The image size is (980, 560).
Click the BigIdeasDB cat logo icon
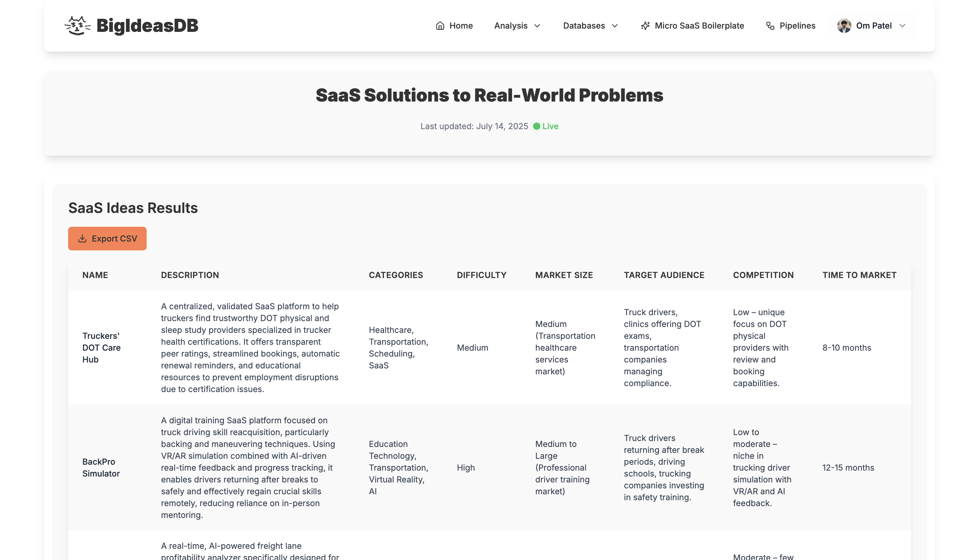(x=77, y=25)
